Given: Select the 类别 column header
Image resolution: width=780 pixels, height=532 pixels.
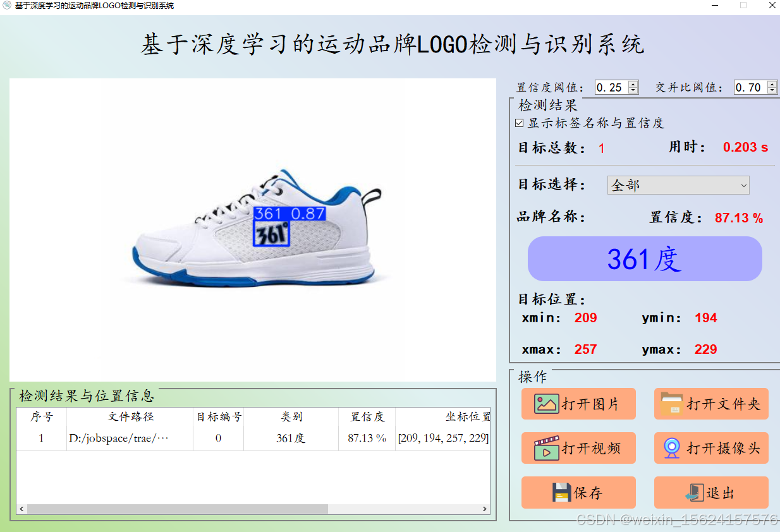Looking at the screenshot, I should pyautogui.click(x=291, y=417).
